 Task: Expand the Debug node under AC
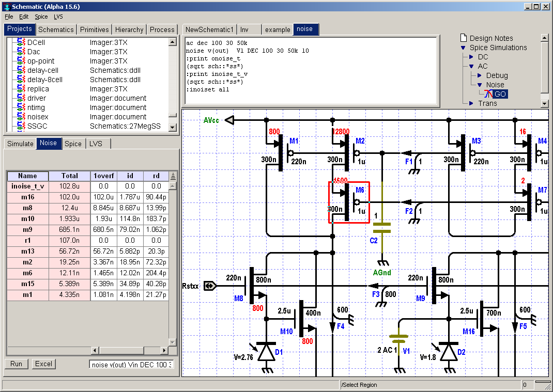click(x=480, y=75)
